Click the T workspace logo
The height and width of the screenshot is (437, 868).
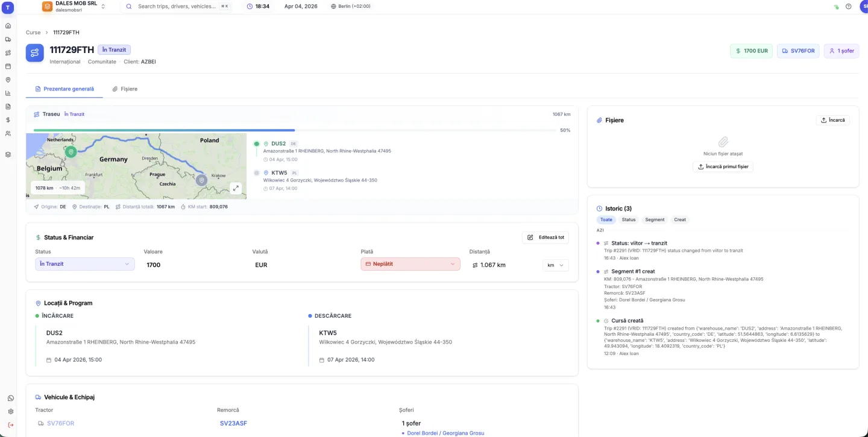8,7
